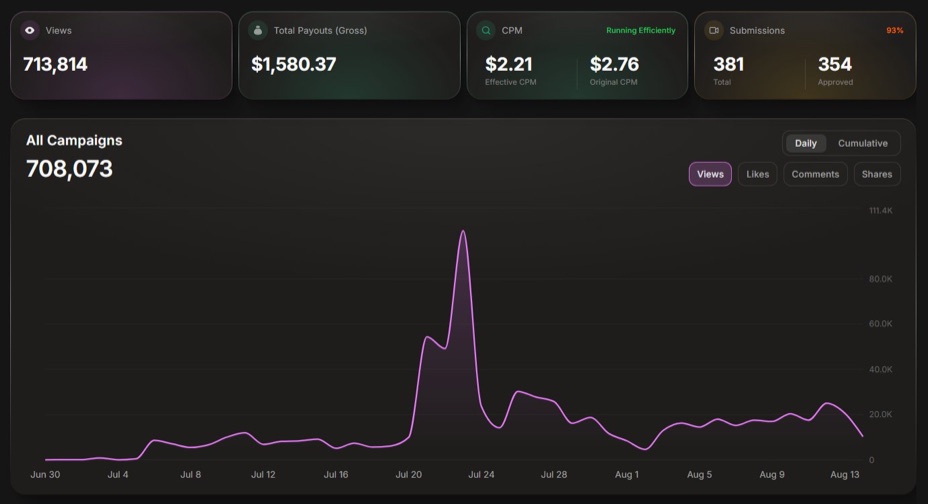Click the 354 Approved submissions figure
This screenshot has width=928, height=504.
pyautogui.click(x=834, y=64)
